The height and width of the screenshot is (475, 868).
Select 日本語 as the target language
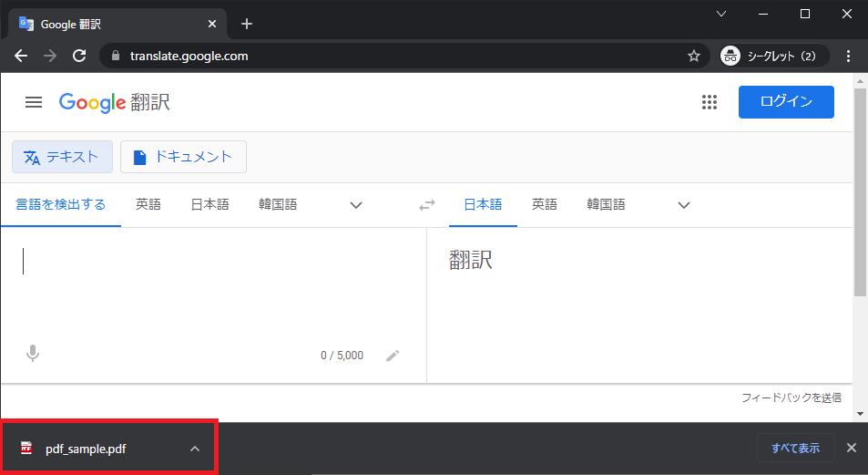click(x=483, y=204)
